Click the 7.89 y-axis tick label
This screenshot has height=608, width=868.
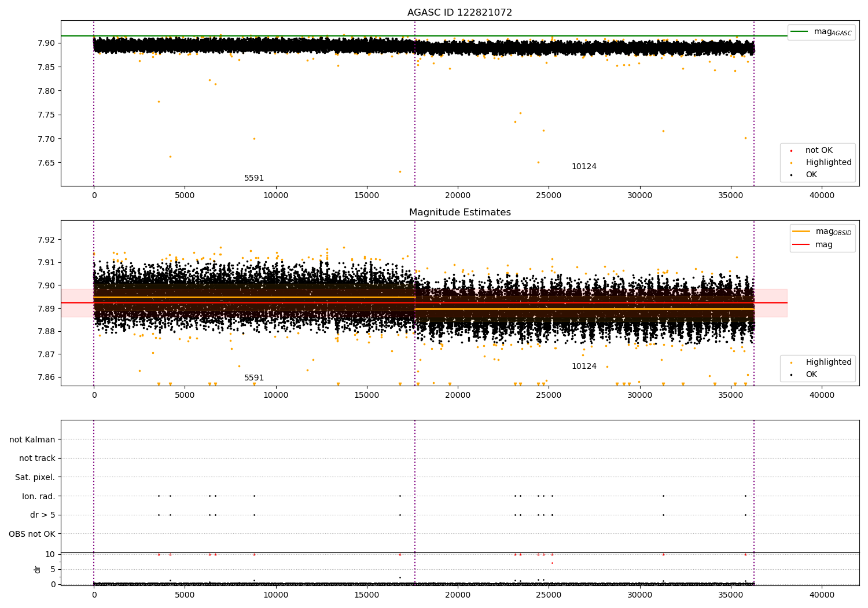click(46, 309)
